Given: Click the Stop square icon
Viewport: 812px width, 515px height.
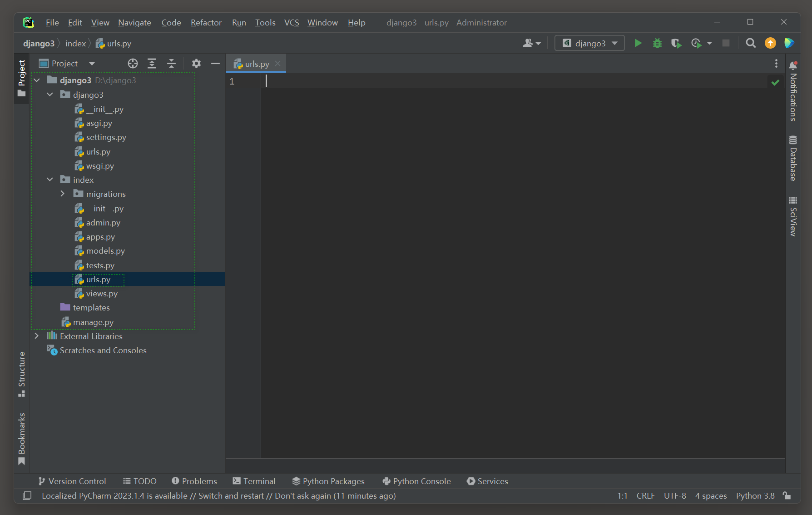Looking at the screenshot, I should 726,43.
